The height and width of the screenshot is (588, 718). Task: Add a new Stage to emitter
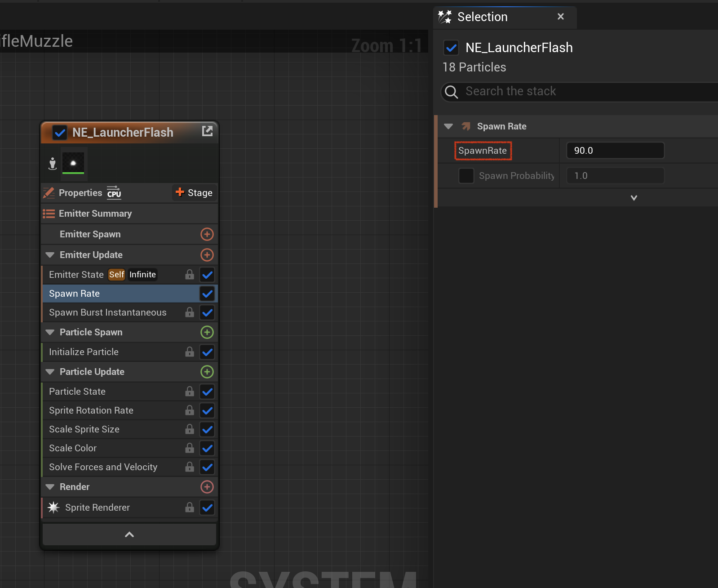click(194, 193)
